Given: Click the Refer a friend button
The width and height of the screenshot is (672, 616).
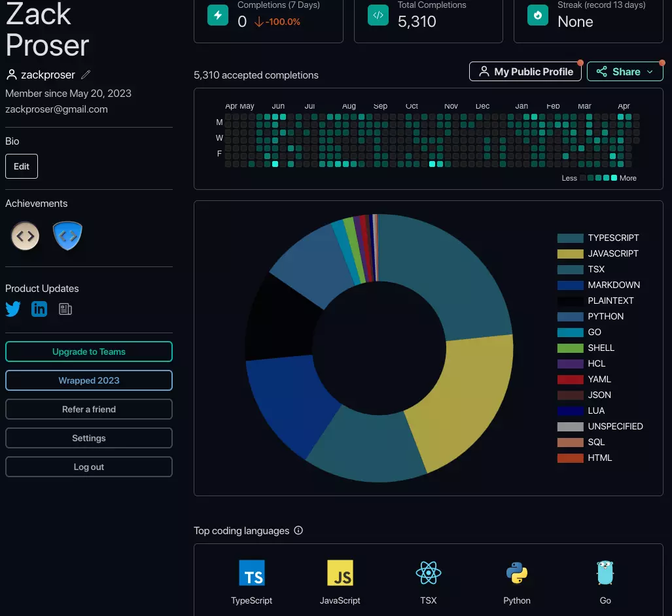Looking at the screenshot, I should [x=88, y=409].
